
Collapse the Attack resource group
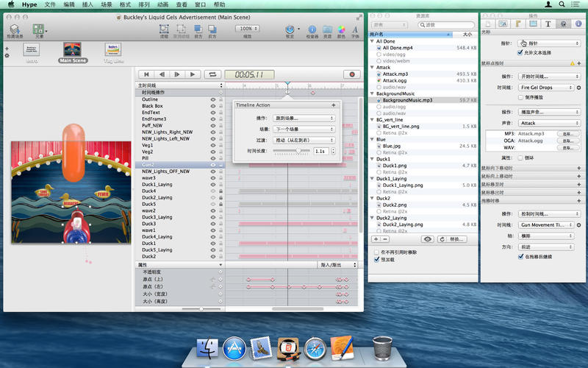(x=372, y=67)
